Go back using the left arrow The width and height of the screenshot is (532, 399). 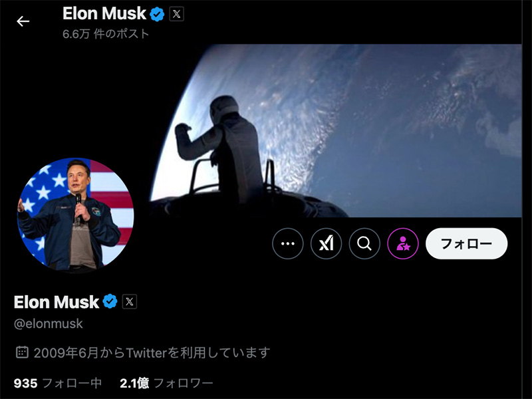point(23,21)
